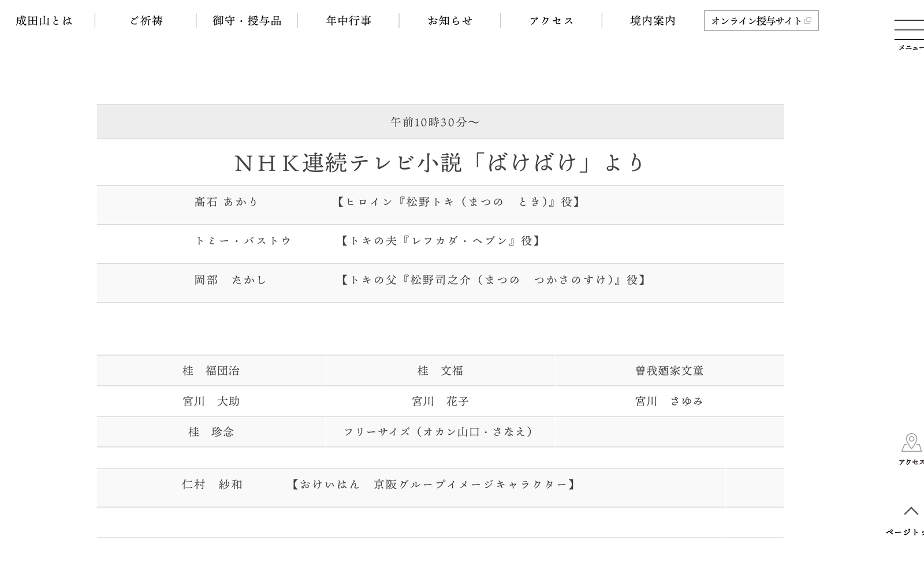Click the 午前10時30分〜 time header

click(440, 122)
